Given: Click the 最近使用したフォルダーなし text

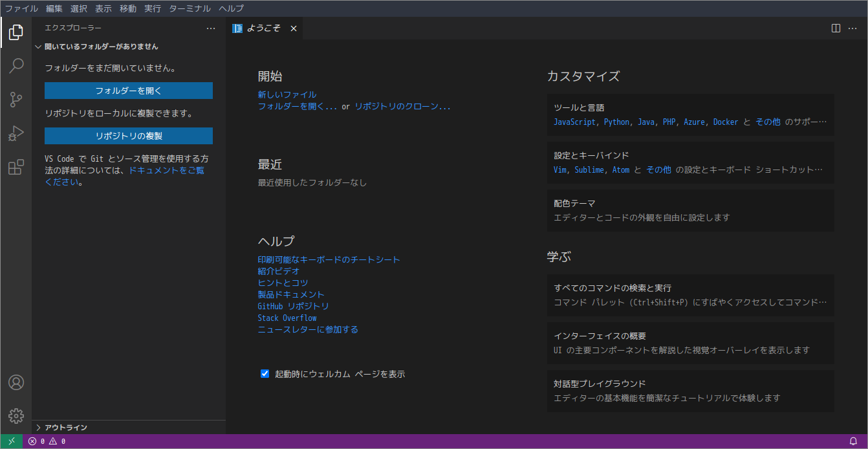Looking at the screenshot, I should tap(312, 182).
